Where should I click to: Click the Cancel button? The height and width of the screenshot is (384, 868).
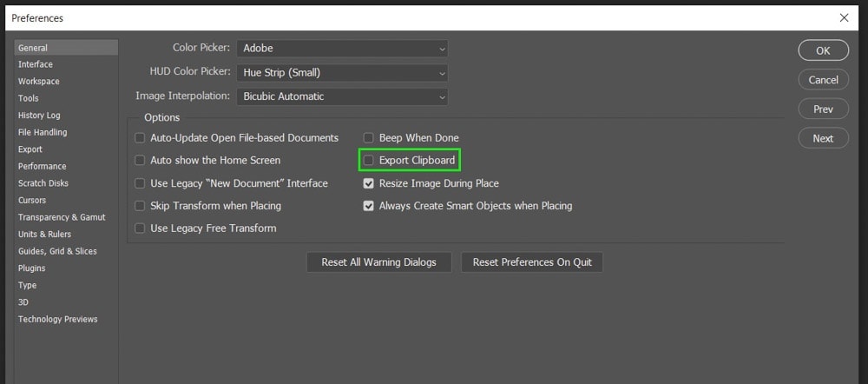click(823, 80)
